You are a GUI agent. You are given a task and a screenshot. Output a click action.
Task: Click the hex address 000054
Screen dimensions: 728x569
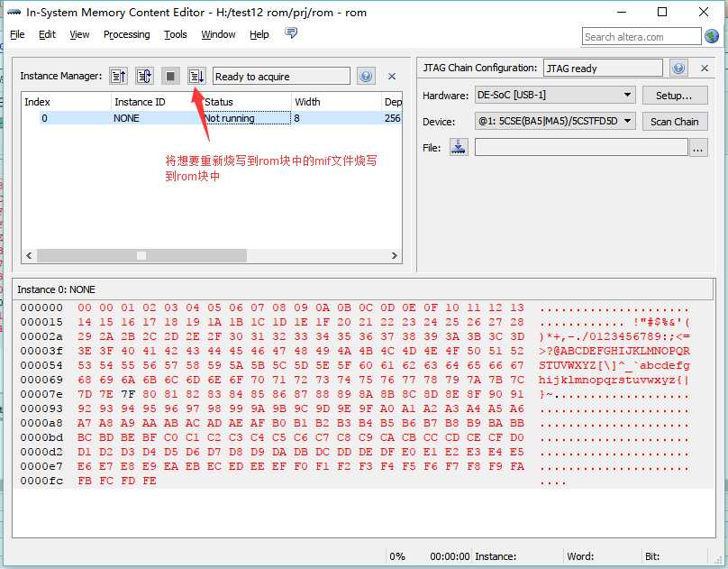click(41, 365)
